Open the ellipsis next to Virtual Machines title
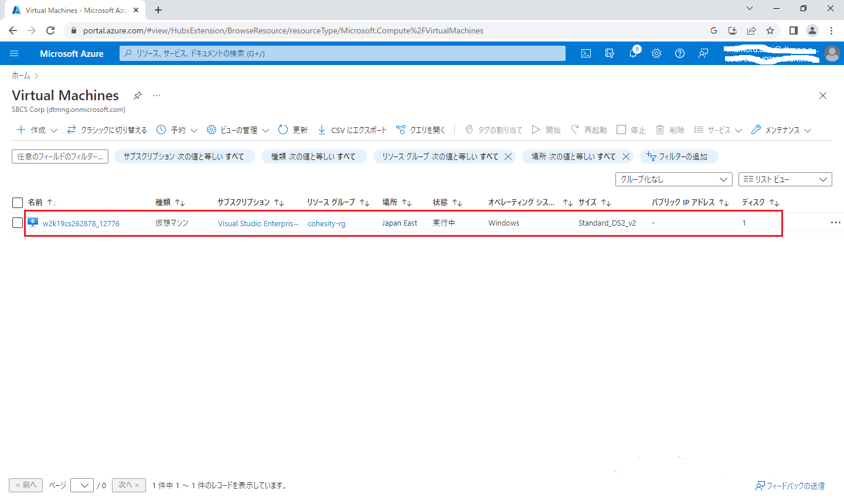The width and height of the screenshot is (844, 504). [156, 96]
